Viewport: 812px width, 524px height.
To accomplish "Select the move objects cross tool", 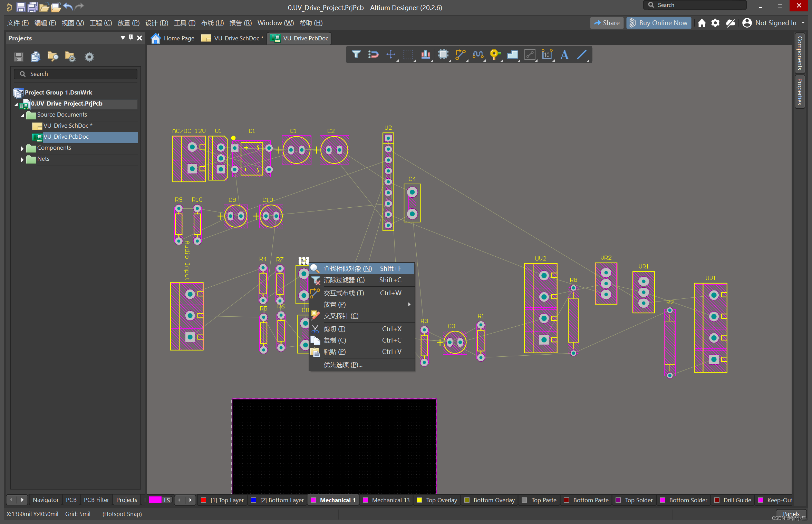I will (x=390, y=55).
